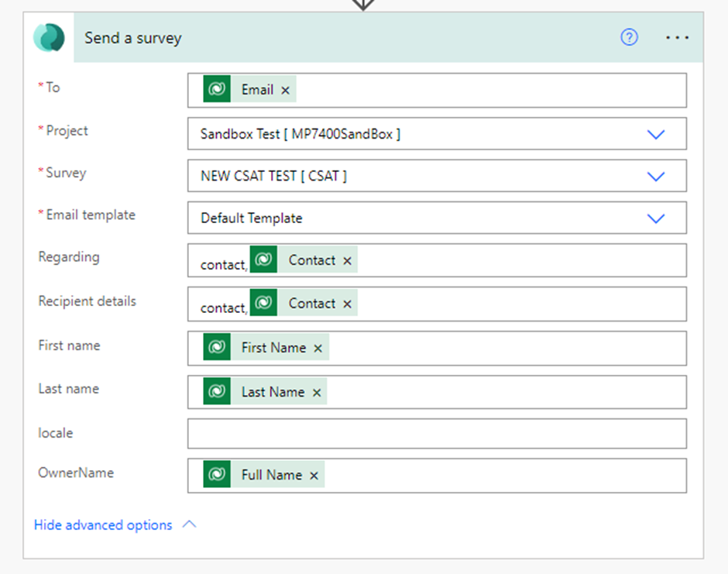
Task: Click the Customer Voice logo icon
Action: coord(49,38)
